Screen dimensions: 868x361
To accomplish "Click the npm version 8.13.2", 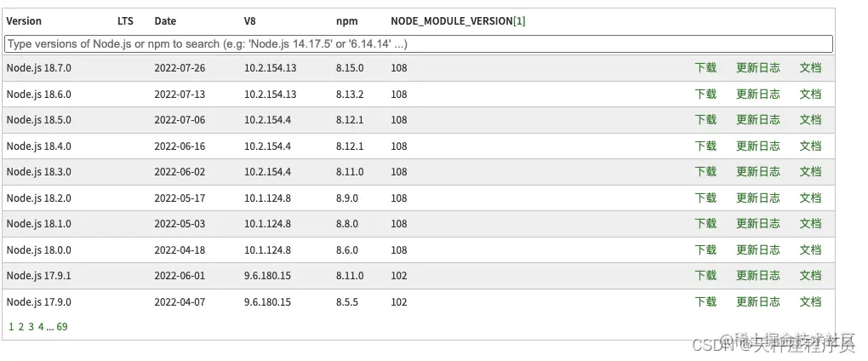I will coord(350,95).
